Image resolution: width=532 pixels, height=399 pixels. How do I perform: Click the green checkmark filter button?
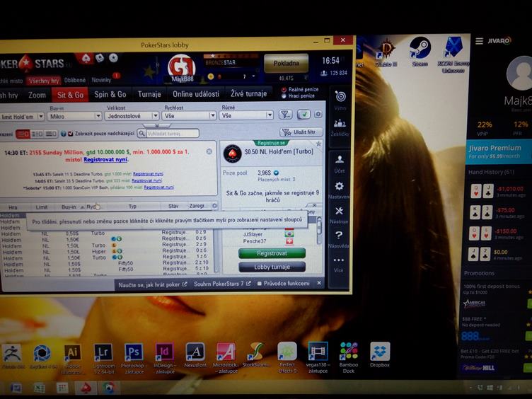tap(303, 115)
